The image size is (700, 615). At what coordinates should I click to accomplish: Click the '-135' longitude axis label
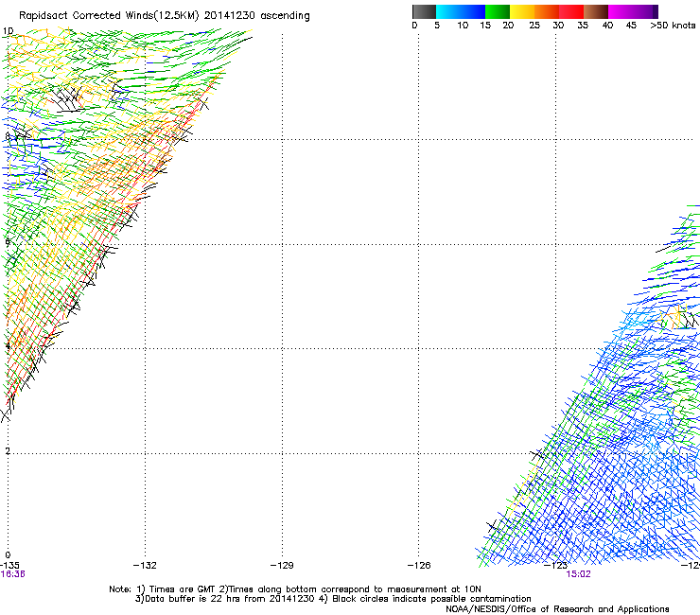9,566
